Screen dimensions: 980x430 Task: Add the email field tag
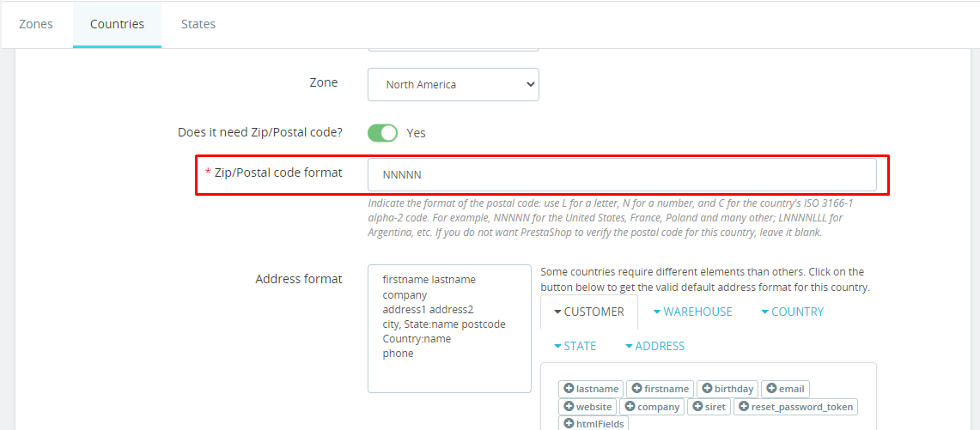click(785, 389)
